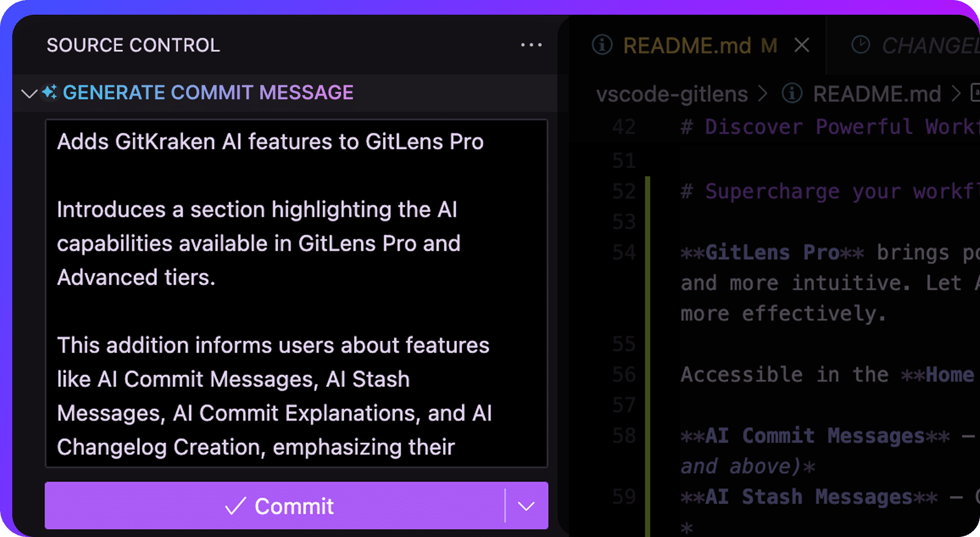This screenshot has height=537, width=980.
Task: Commit the staged changes
Action: point(274,506)
